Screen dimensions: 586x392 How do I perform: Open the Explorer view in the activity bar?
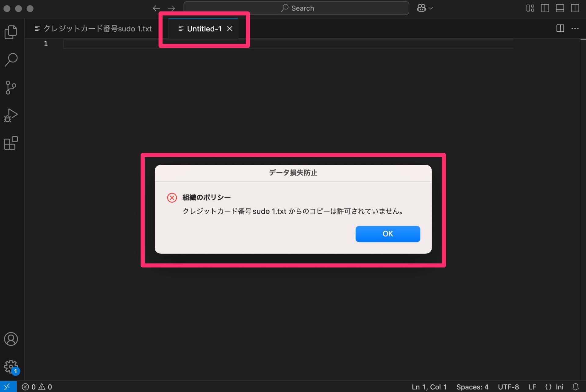point(11,32)
